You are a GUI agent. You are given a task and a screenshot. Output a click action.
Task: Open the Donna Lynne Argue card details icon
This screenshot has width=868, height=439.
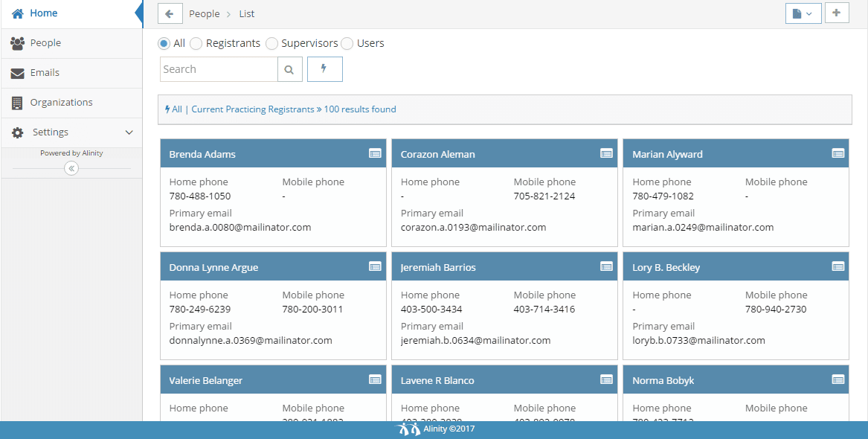click(x=375, y=266)
